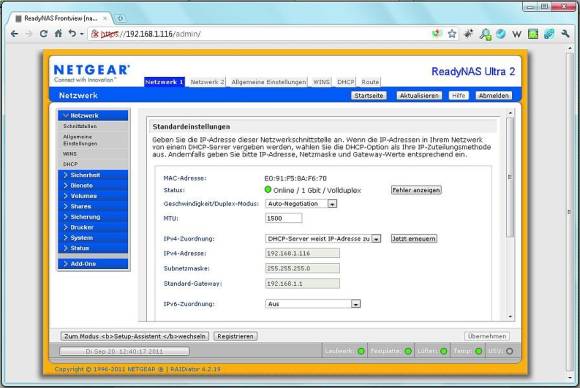Click the NETGEAR logo
Screen dimensions: 580x388
point(92,73)
